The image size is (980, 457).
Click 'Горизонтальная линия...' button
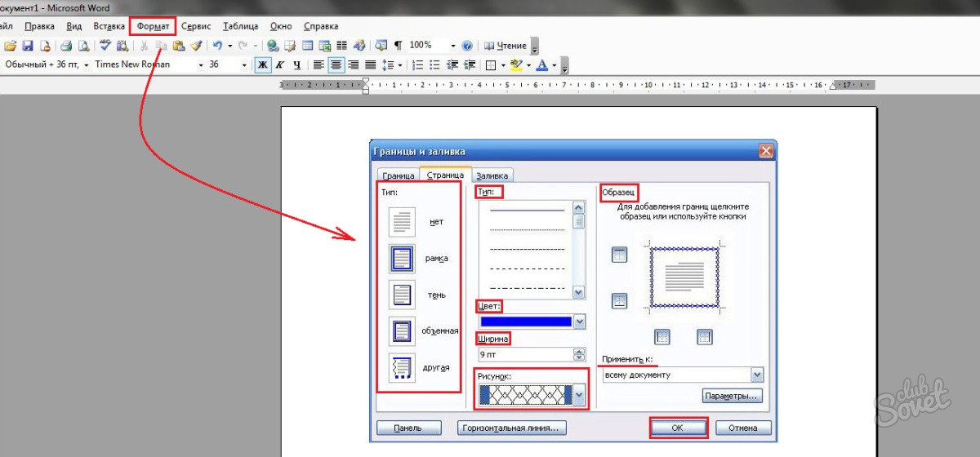click(511, 428)
